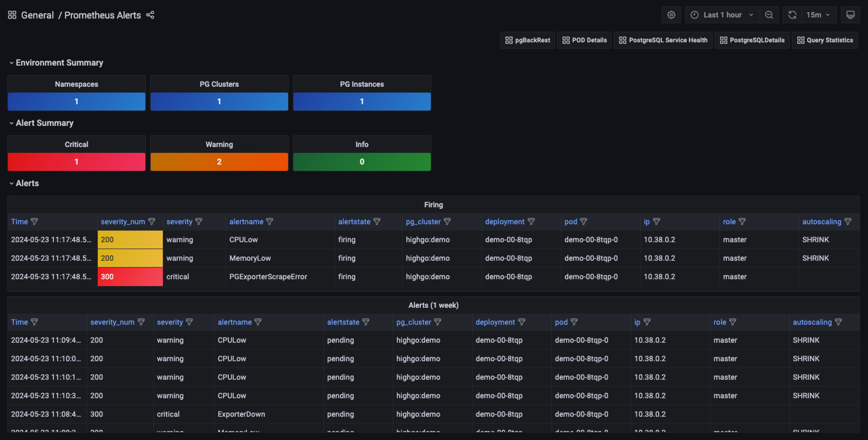Go to PostgreSQL Service Health dashboard
Screen dimensions: 868x440
click(x=663, y=40)
